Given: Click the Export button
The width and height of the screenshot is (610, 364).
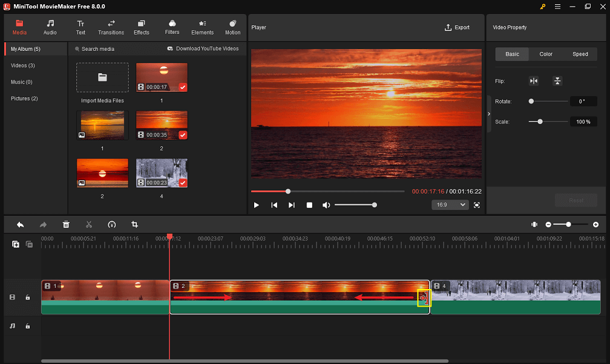Looking at the screenshot, I should click(x=457, y=28).
